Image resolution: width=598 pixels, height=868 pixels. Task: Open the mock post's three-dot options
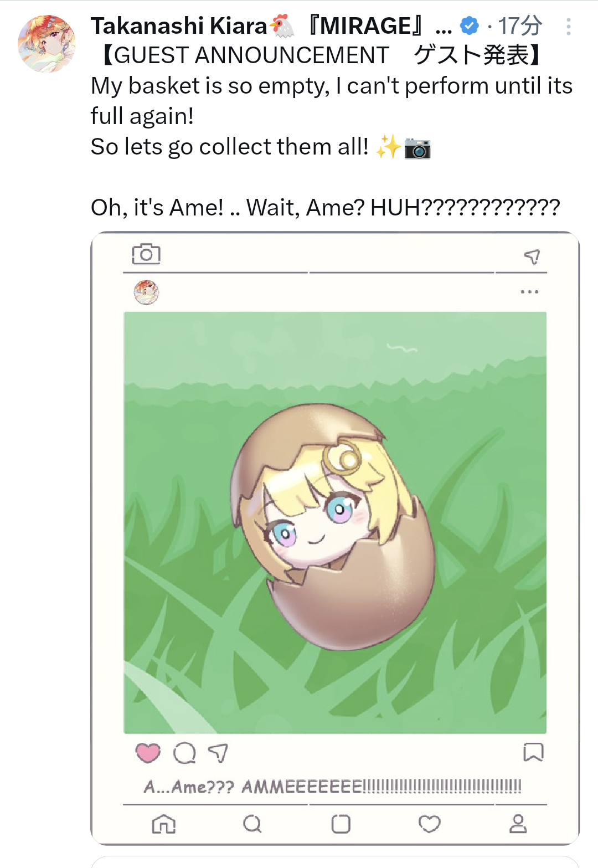(x=529, y=292)
